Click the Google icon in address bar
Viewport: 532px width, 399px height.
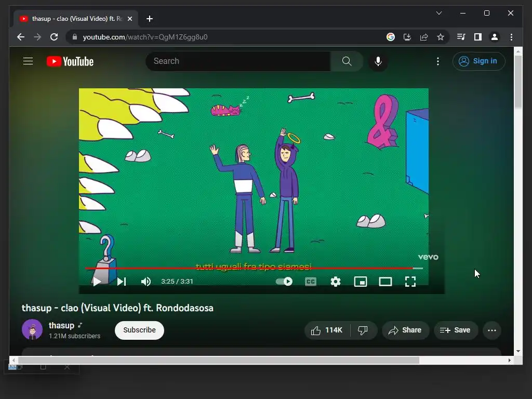click(391, 37)
